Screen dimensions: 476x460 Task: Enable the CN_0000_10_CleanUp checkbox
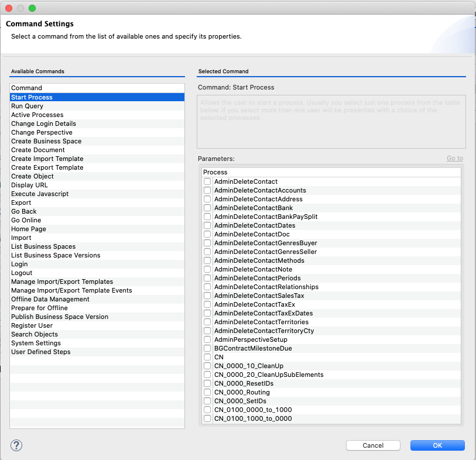pos(207,366)
